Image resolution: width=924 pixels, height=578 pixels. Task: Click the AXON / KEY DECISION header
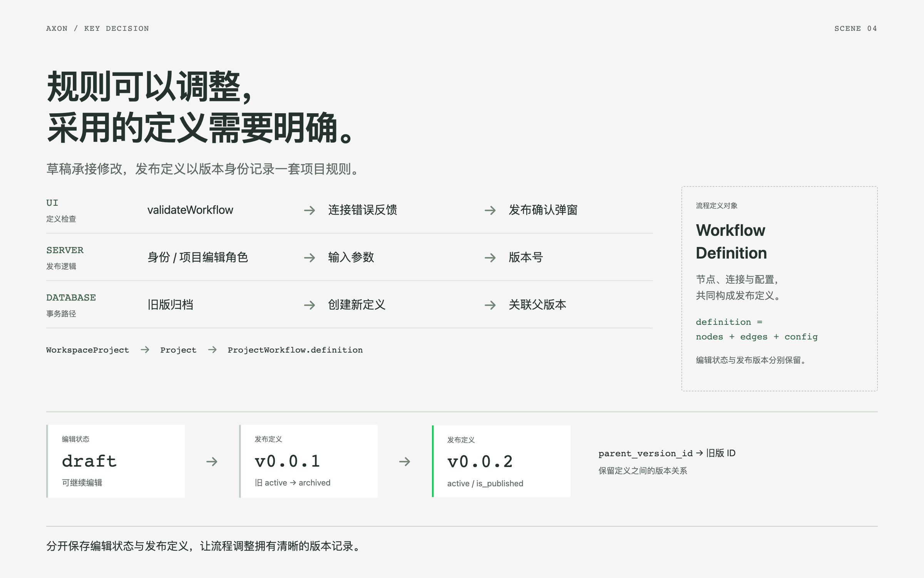click(97, 29)
